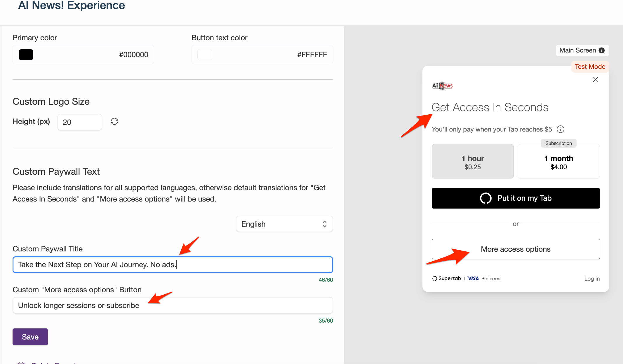Viewport: 623px width, 364px height.
Task: Focus the Custom Paywall Title field
Action: (173, 265)
